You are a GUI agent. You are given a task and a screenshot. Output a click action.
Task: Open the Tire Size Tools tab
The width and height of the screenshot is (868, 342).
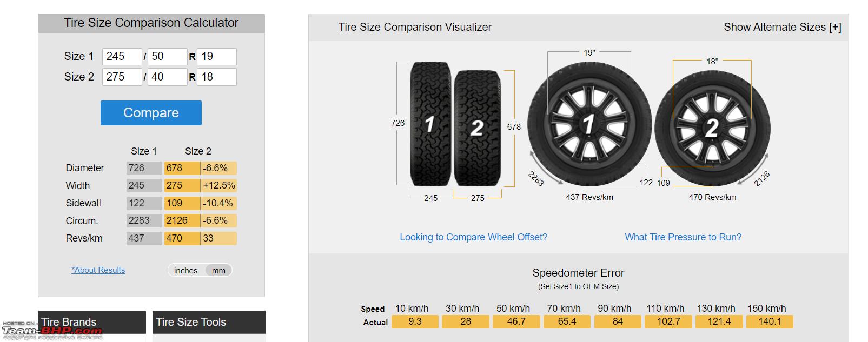[x=209, y=323]
